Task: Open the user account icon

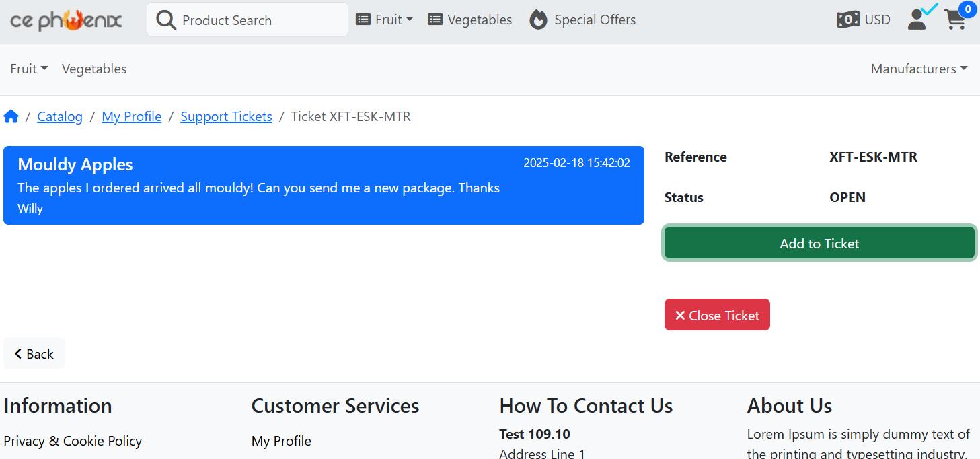Action: pos(917,20)
